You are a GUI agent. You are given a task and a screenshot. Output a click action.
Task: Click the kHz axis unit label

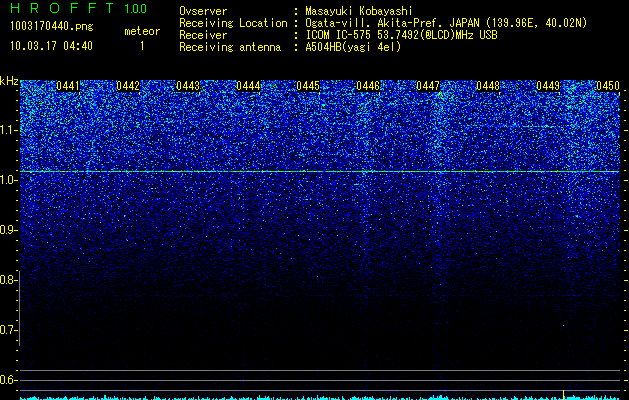(9, 81)
